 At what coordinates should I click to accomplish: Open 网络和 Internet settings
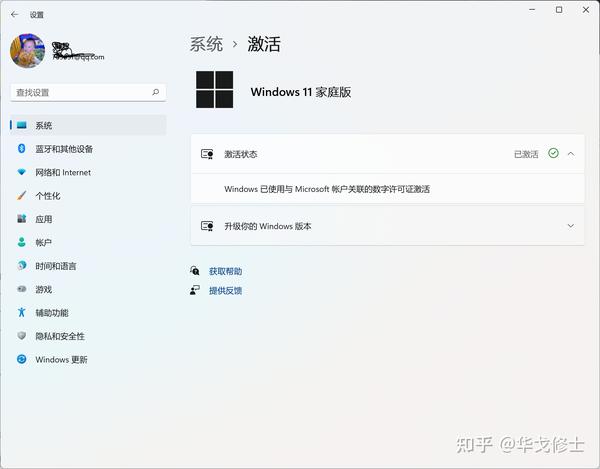(x=88, y=172)
